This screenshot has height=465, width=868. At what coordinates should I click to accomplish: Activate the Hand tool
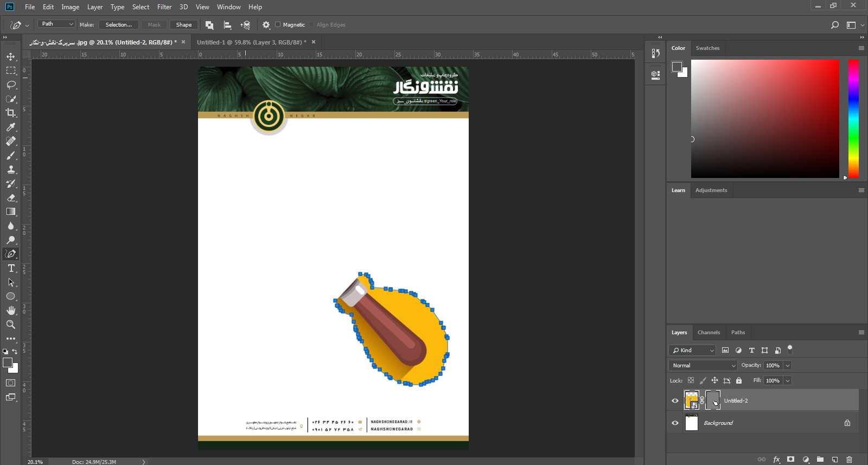(11, 310)
